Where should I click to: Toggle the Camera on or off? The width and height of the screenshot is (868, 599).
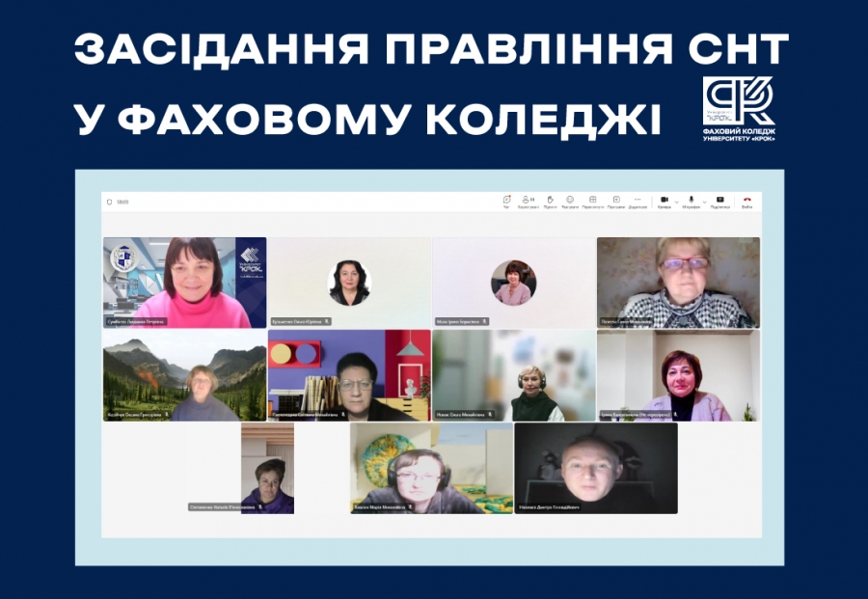[x=664, y=201]
